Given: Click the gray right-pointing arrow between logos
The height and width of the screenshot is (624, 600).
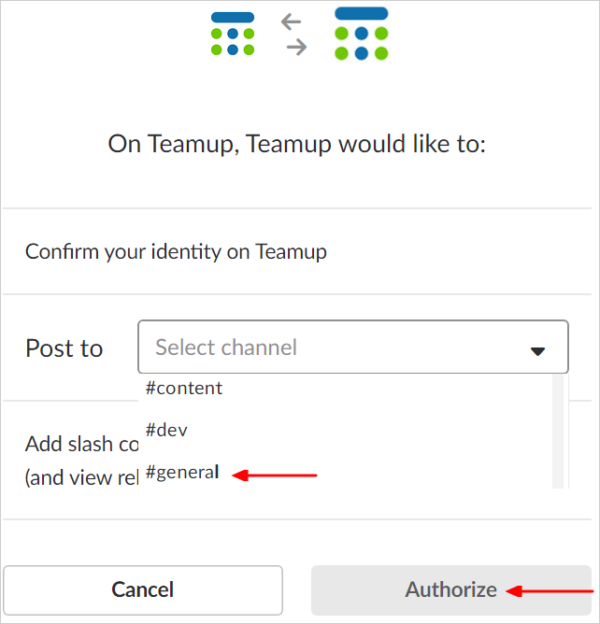Looking at the screenshot, I should (x=297, y=47).
